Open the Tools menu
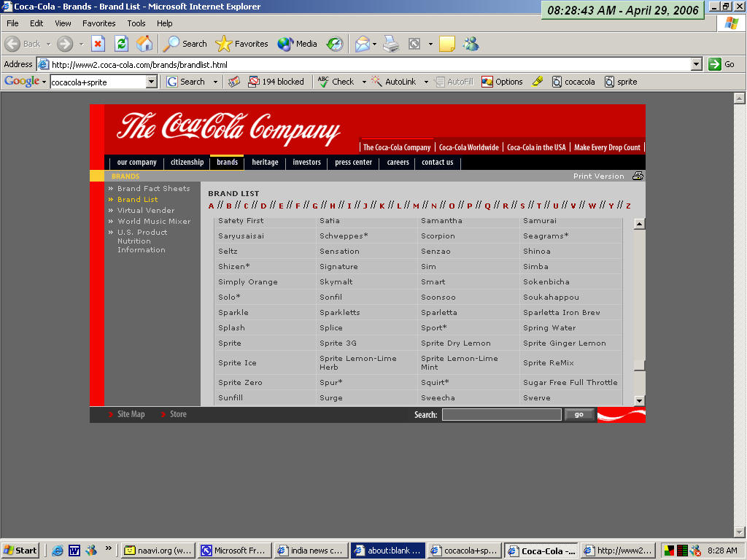This screenshot has width=747, height=560. [136, 23]
